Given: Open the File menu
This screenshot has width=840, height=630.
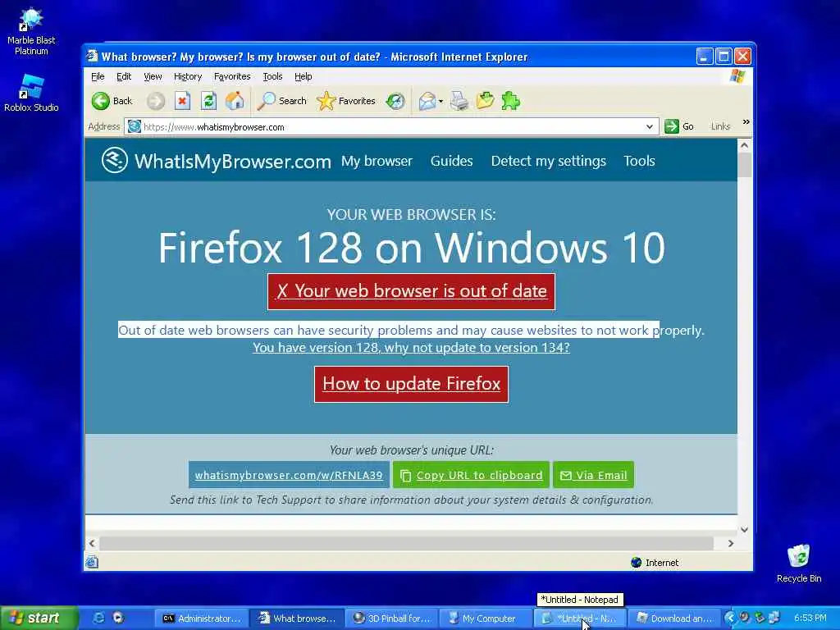Looking at the screenshot, I should pos(98,76).
